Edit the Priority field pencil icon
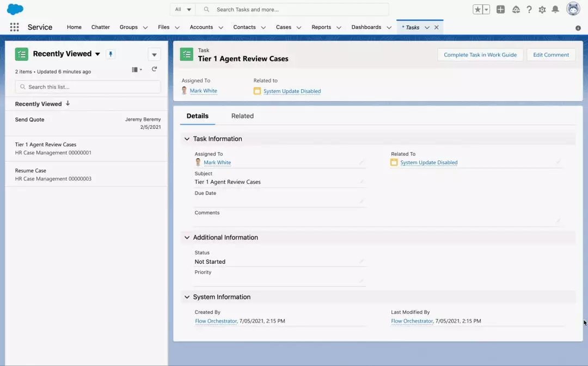 pyautogui.click(x=361, y=281)
